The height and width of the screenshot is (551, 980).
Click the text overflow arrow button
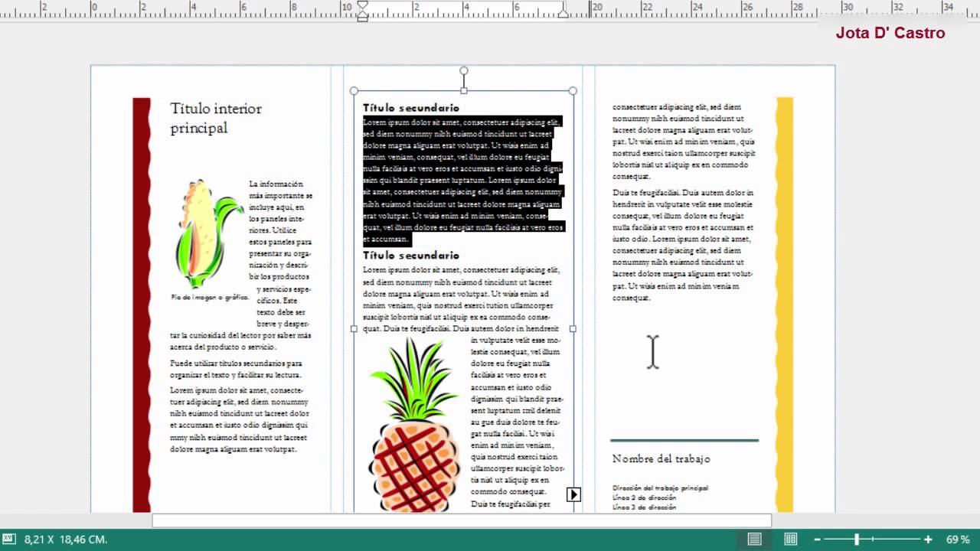click(x=573, y=494)
